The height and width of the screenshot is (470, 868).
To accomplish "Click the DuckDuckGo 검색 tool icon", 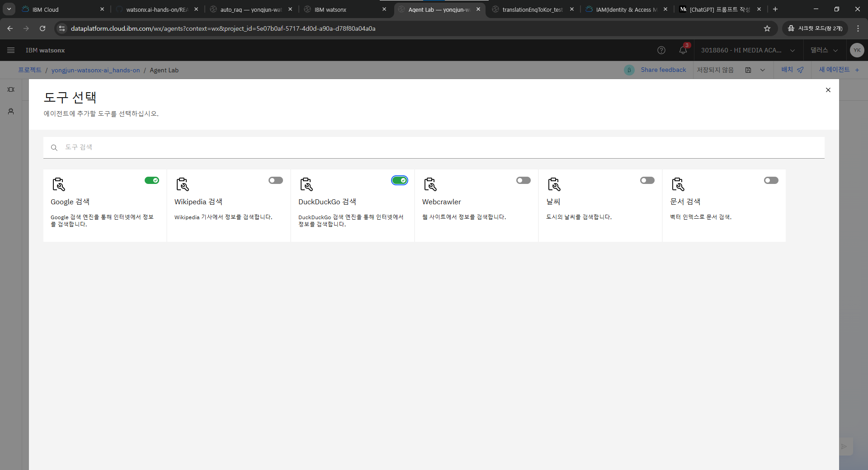I will 307,184.
